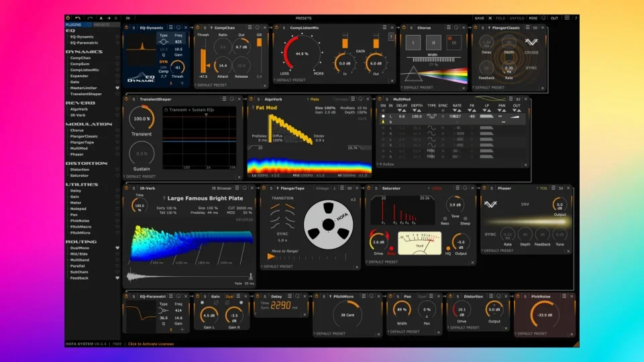
Task: Toggle power of IR-Verb module
Action: 127,188
